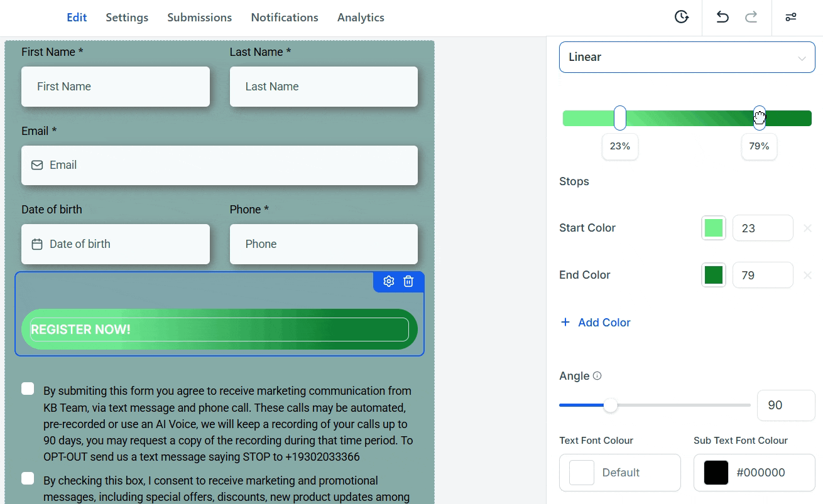Click the Text Font Colour default swatch

tap(582, 473)
